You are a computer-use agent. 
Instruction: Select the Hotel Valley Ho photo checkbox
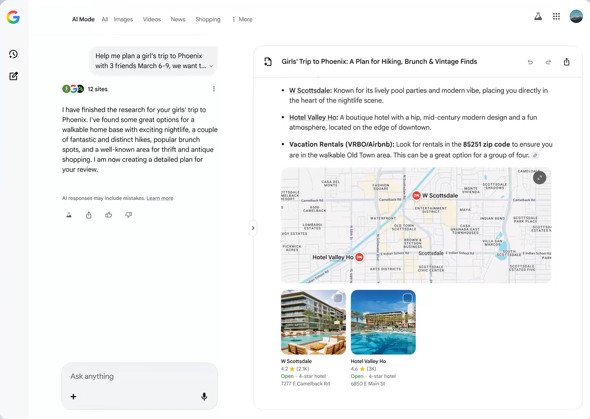pos(408,298)
